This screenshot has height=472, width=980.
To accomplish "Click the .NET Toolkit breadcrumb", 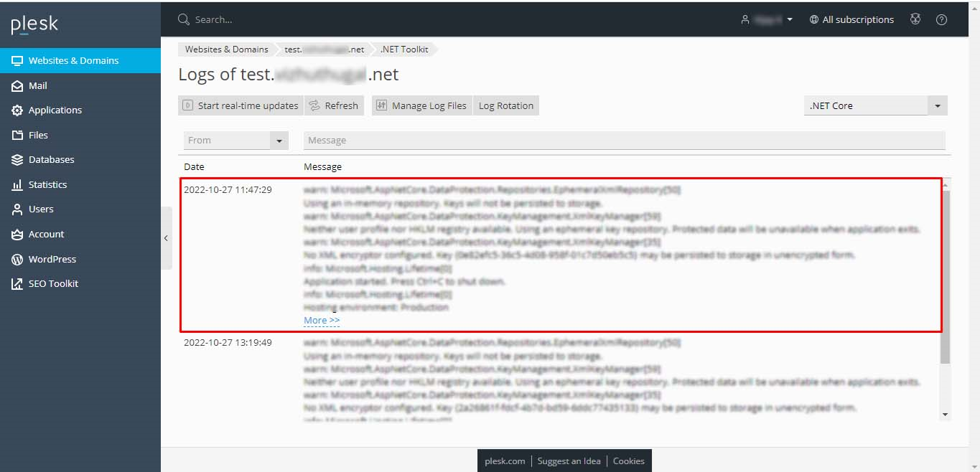I will click(404, 49).
